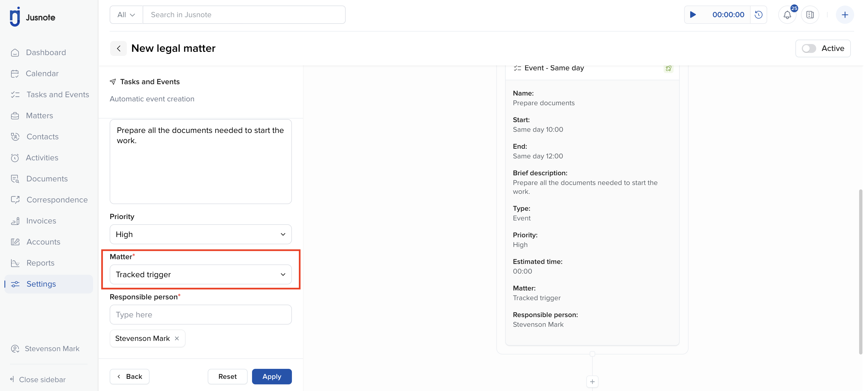
Task: Click 'Prepare documents' name value
Action: click(543, 103)
